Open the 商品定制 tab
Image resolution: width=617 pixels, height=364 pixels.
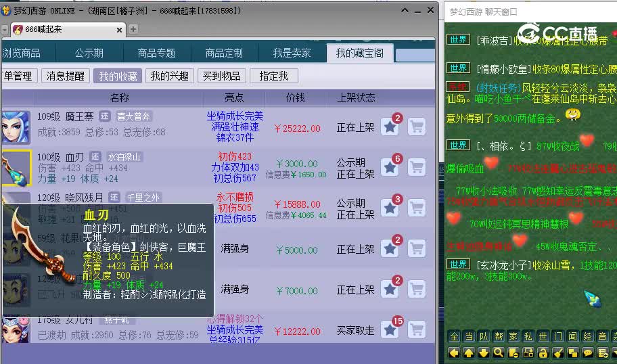coord(224,53)
